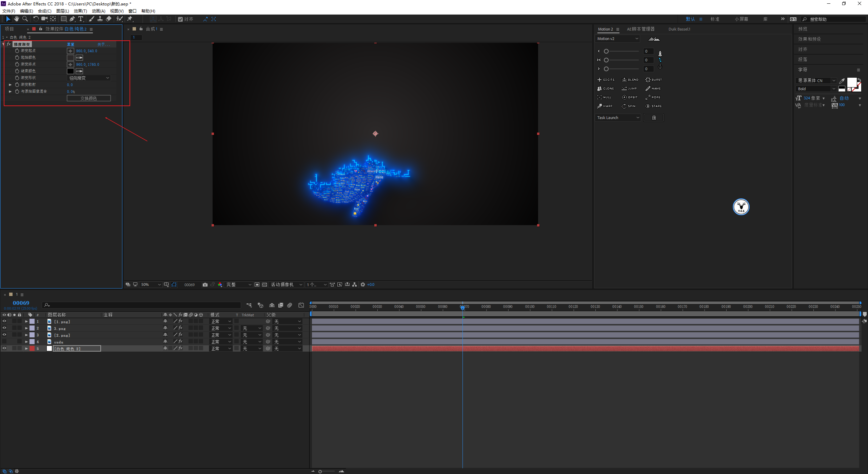This screenshot has height=474, width=868.
Task: Select the Horizontal Type tool
Action: coord(81,19)
